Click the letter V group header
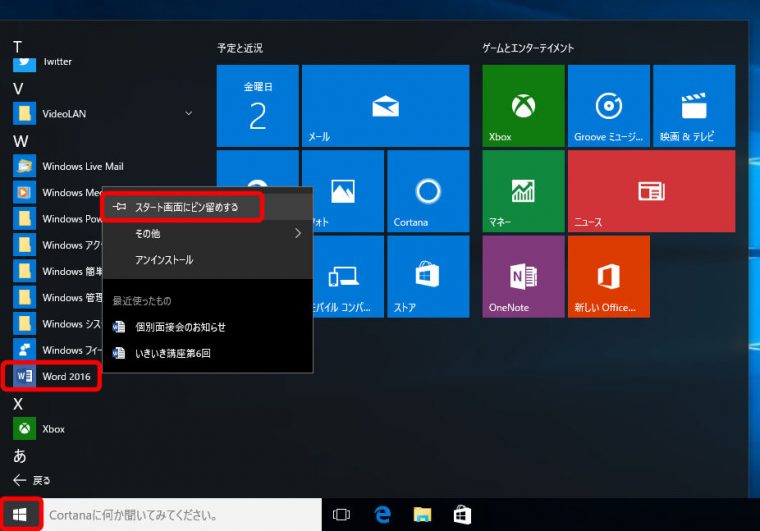Viewport: 760px width, 531px height. click(x=18, y=89)
